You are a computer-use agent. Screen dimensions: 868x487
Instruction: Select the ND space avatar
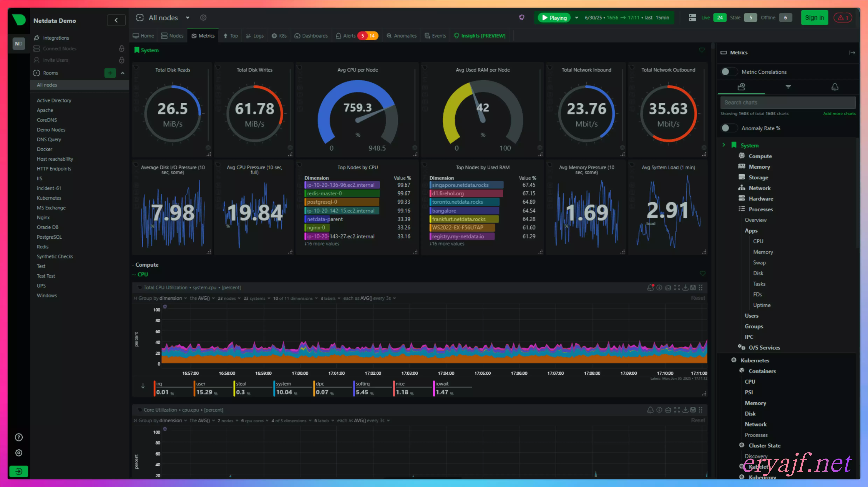19,43
